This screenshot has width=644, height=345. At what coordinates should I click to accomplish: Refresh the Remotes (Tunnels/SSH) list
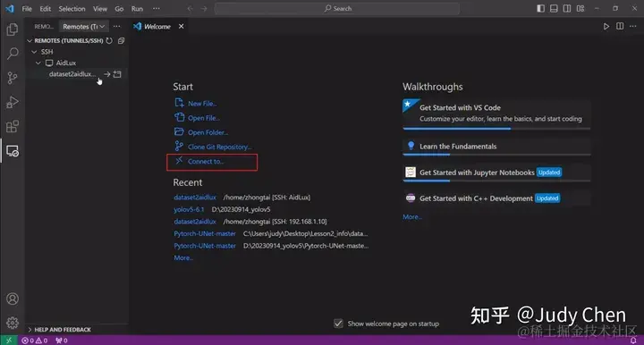point(109,40)
